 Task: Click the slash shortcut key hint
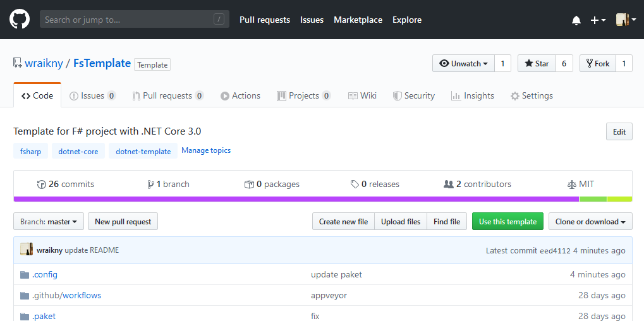(x=219, y=20)
